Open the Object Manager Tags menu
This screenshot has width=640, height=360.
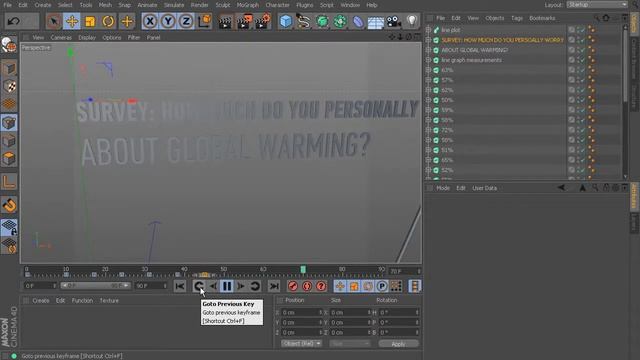[517, 18]
